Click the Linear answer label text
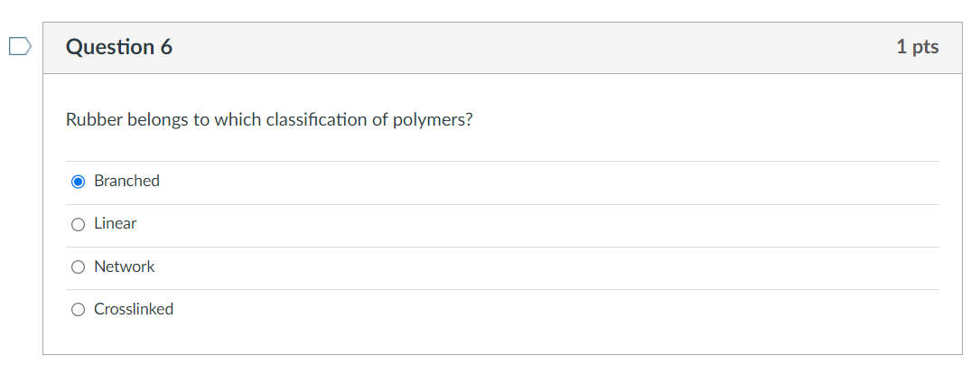Image resolution: width=980 pixels, height=375 pixels. 115,223
